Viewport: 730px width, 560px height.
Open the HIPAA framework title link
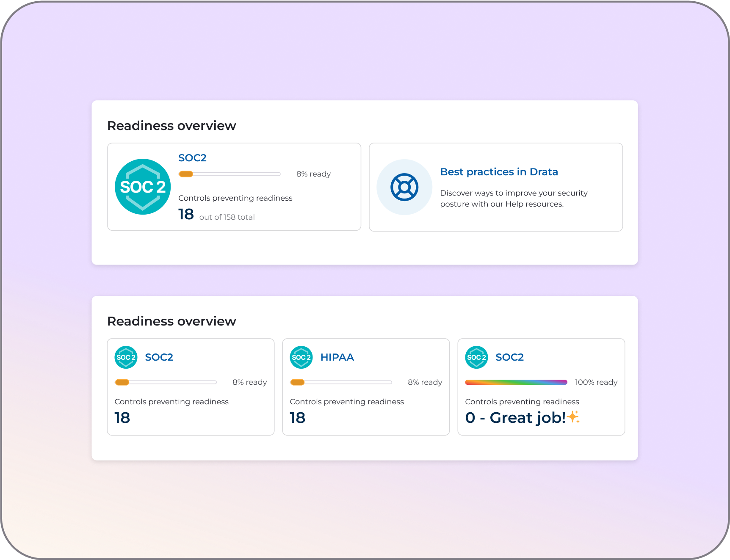[x=337, y=357]
